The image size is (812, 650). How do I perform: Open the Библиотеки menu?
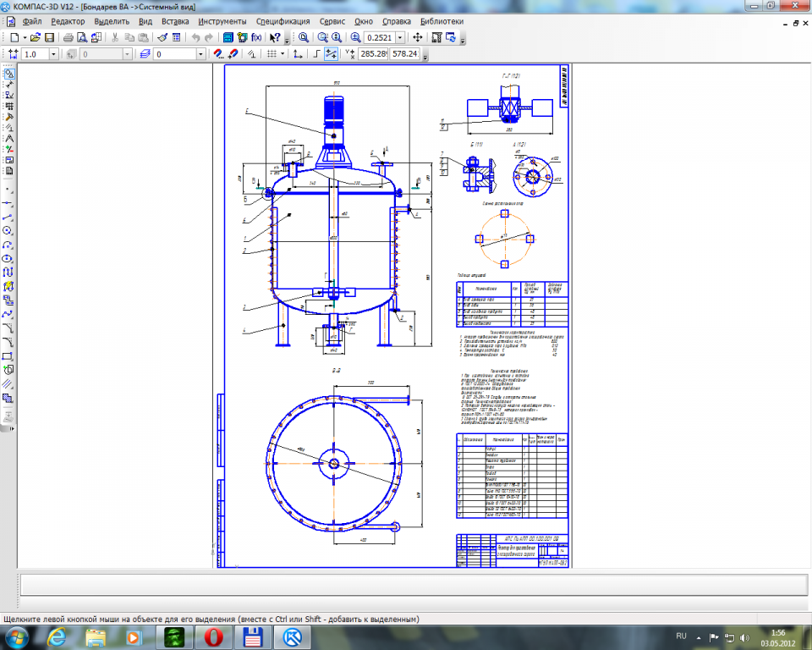[x=442, y=21]
